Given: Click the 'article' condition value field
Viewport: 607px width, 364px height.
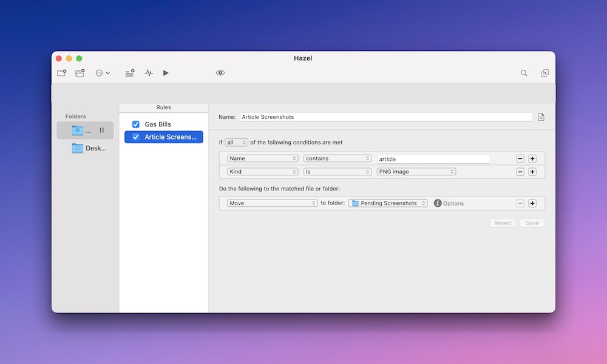Looking at the screenshot, I should 433,159.
